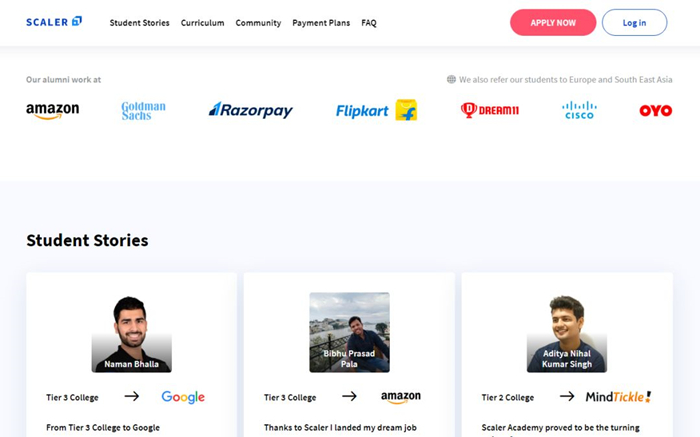Open the Curriculum nav item
The image size is (700, 437).
point(203,23)
